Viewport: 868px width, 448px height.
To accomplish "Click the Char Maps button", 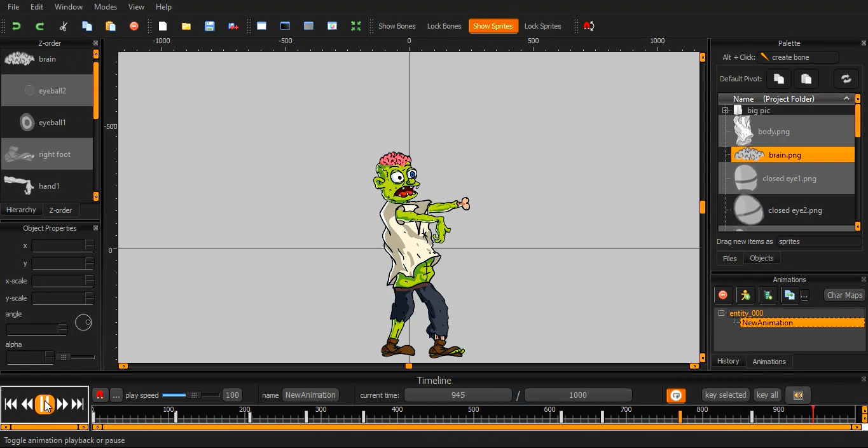I will coord(844,295).
